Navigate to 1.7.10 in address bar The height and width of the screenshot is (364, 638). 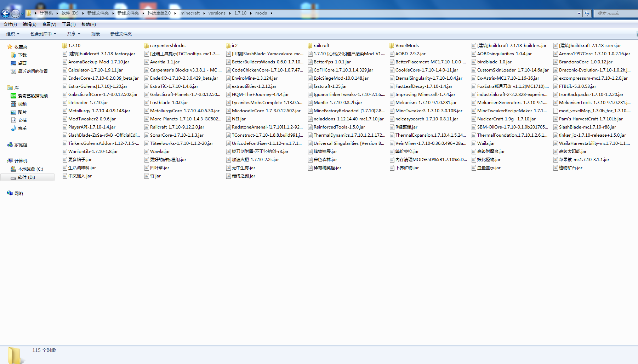(240, 13)
